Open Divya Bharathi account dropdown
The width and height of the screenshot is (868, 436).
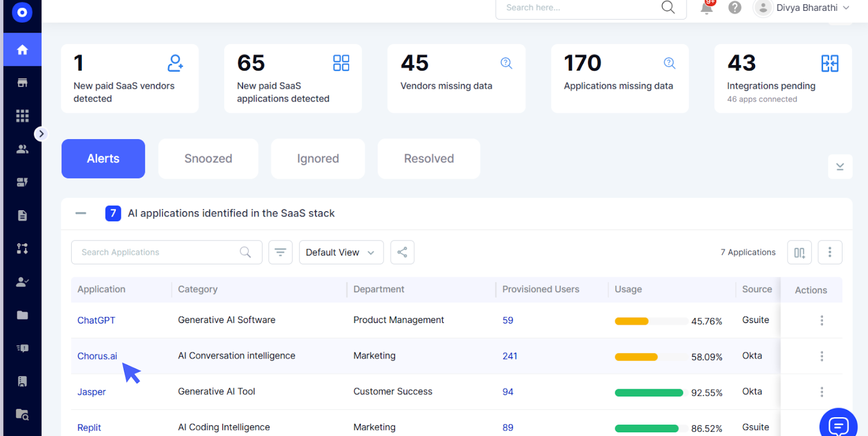[x=802, y=8]
